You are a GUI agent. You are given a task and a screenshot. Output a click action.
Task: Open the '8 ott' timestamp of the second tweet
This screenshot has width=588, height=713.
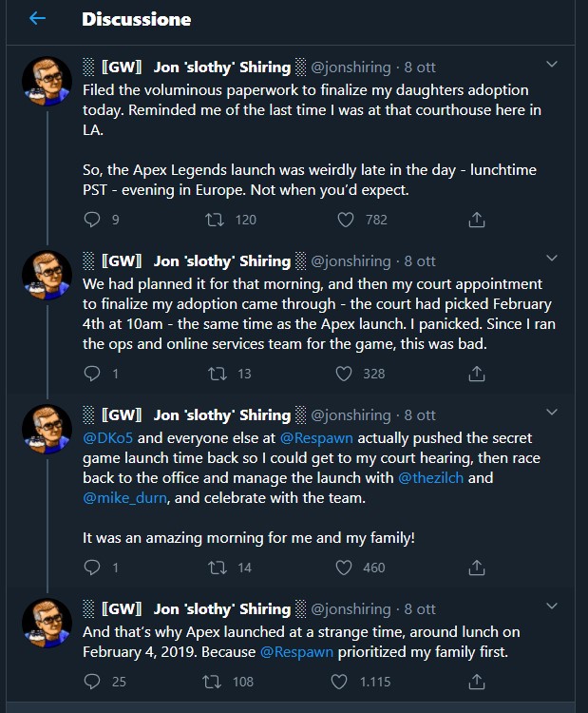click(420, 260)
